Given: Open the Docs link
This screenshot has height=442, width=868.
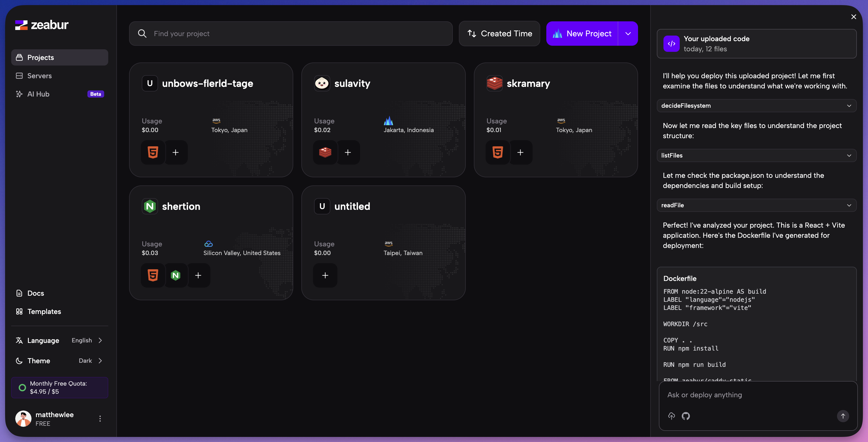Looking at the screenshot, I should 36,293.
